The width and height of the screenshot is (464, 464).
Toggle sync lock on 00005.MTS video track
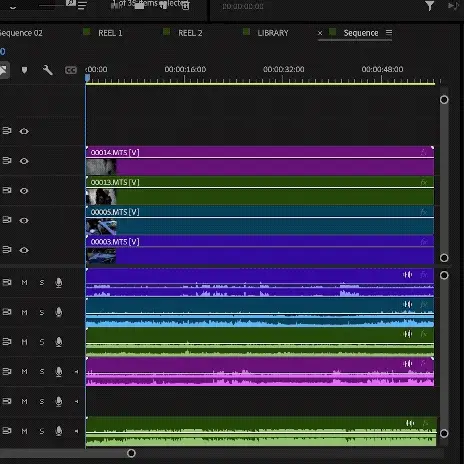7,220
